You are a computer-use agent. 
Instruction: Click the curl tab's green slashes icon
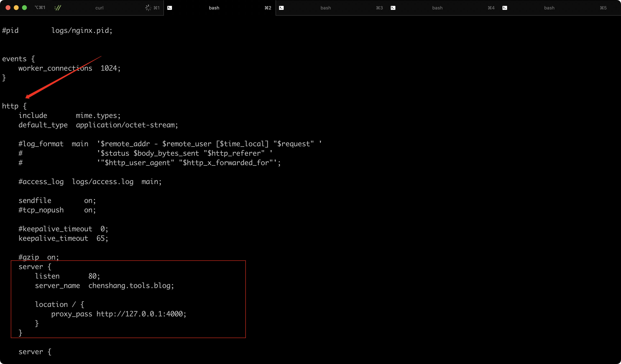(58, 8)
